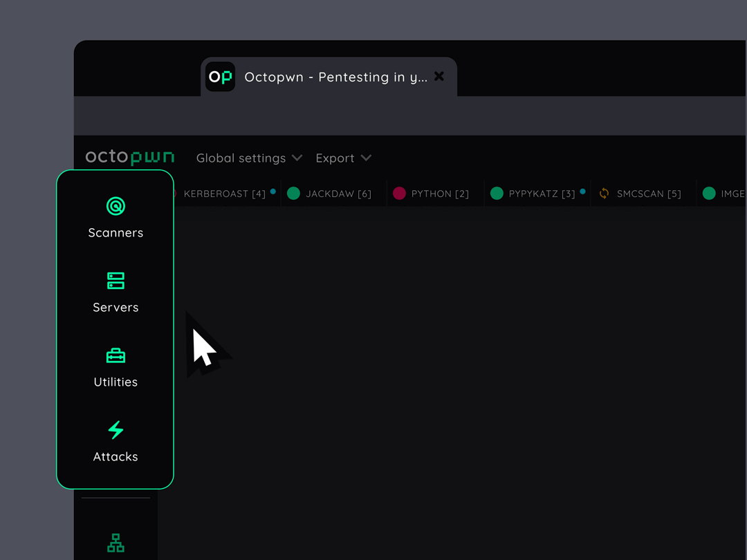Screen dimensions: 747x560
Task: Open the Utilities toolbox icon
Action: [x=116, y=355]
